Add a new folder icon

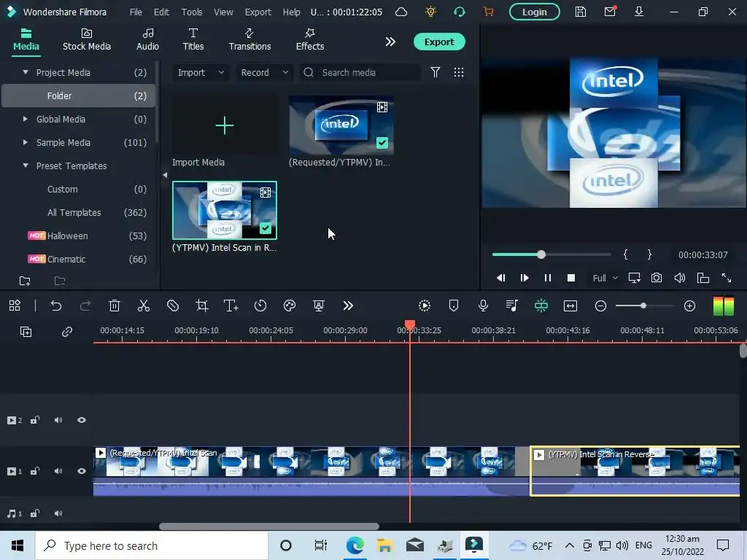pos(25,281)
